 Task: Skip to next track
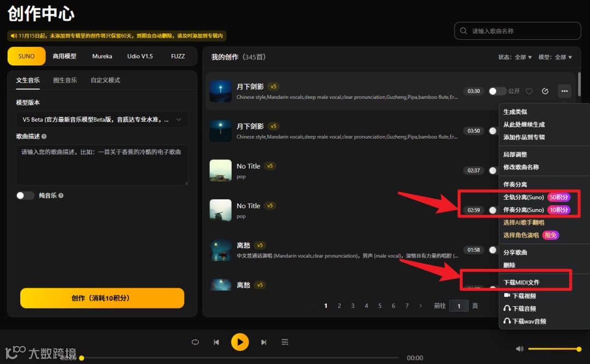click(x=263, y=342)
